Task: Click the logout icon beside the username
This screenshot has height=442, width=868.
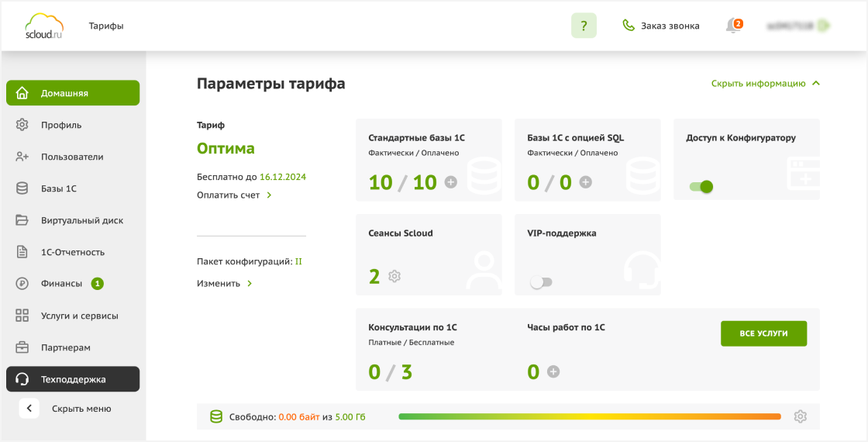Action: click(x=825, y=26)
